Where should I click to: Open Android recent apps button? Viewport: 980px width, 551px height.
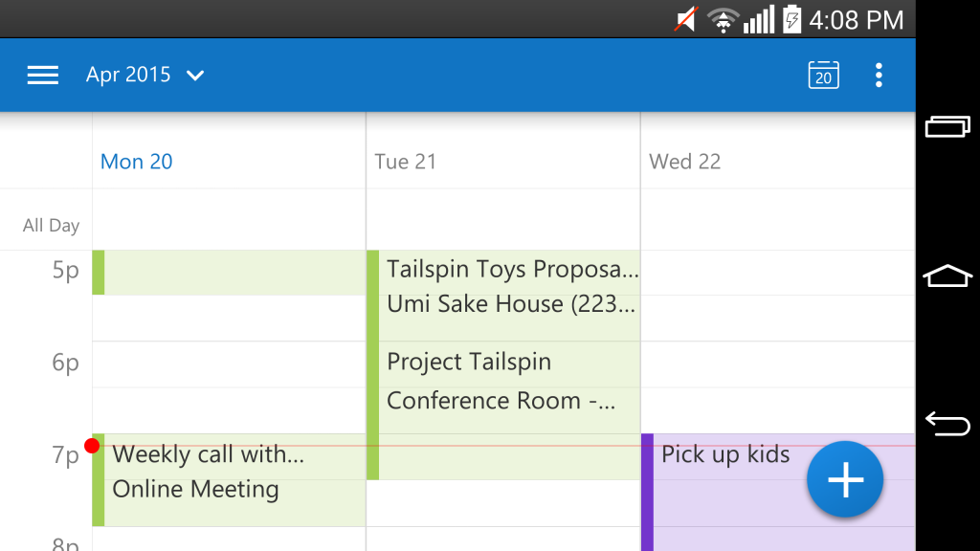click(947, 126)
